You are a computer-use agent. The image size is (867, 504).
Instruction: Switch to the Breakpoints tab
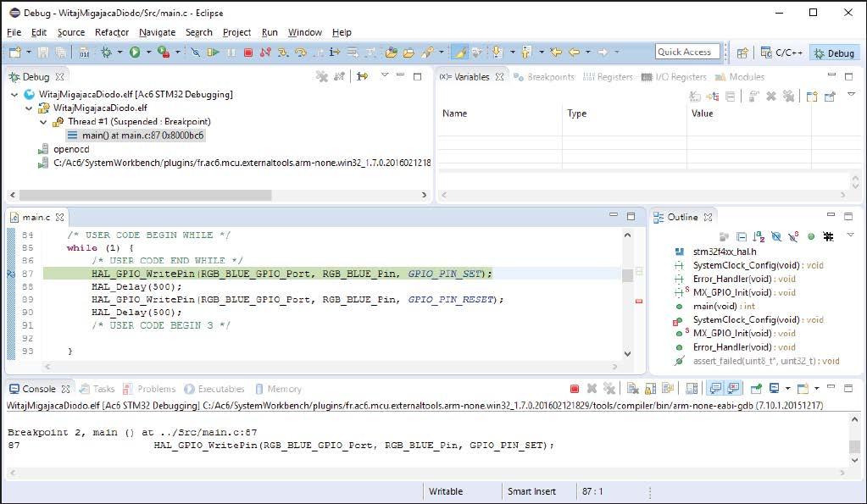point(544,77)
